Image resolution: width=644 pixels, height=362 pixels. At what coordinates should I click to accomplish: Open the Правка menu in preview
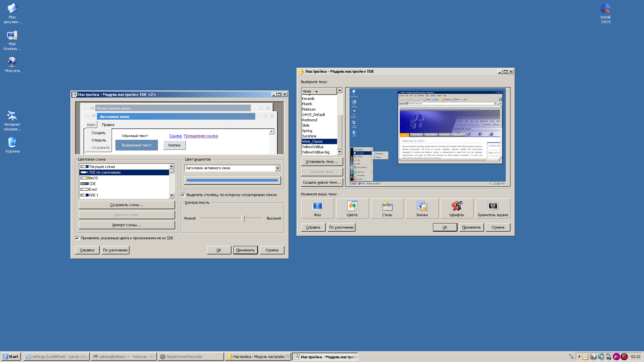click(x=108, y=125)
